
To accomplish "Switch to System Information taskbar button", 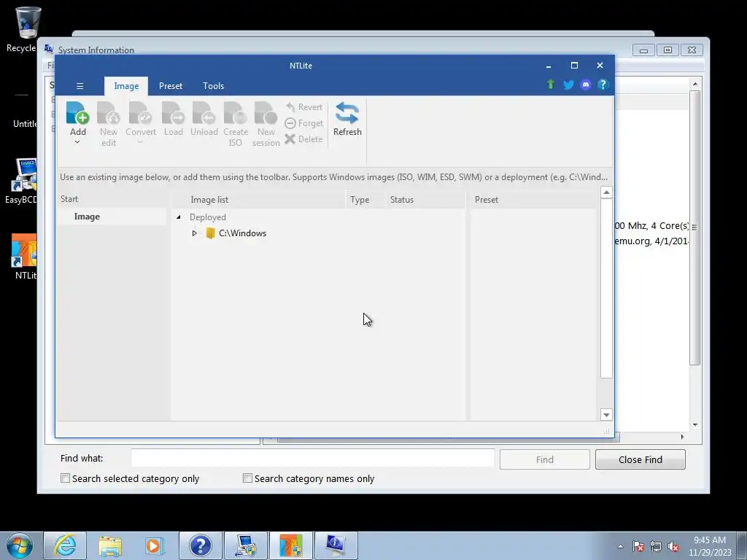I will tap(336, 545).
